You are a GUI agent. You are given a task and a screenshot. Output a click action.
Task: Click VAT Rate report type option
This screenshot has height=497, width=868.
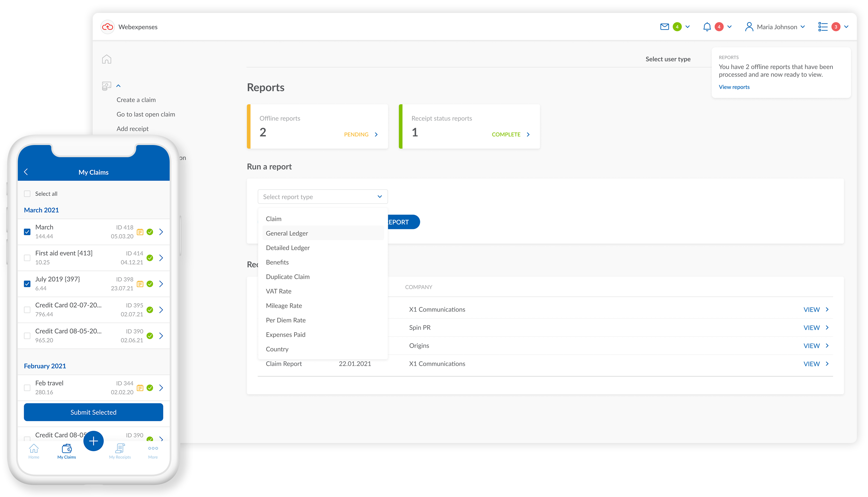[x=278, y=291]
